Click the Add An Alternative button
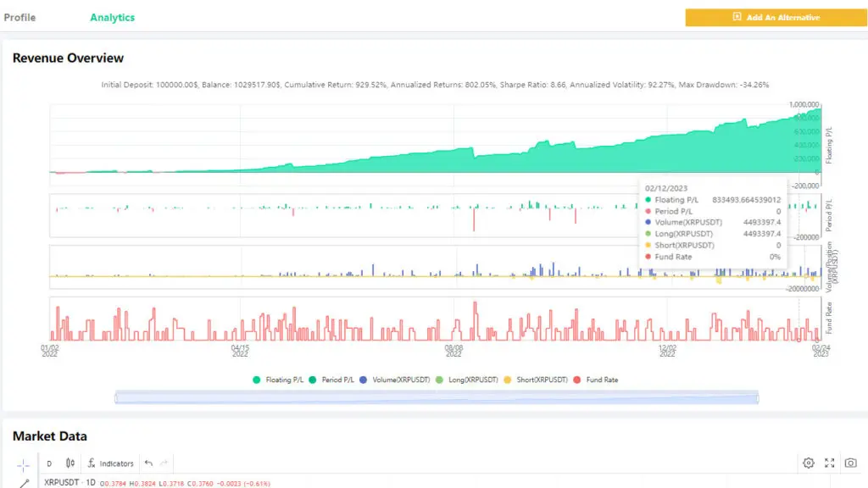 [x=776, y=17]
